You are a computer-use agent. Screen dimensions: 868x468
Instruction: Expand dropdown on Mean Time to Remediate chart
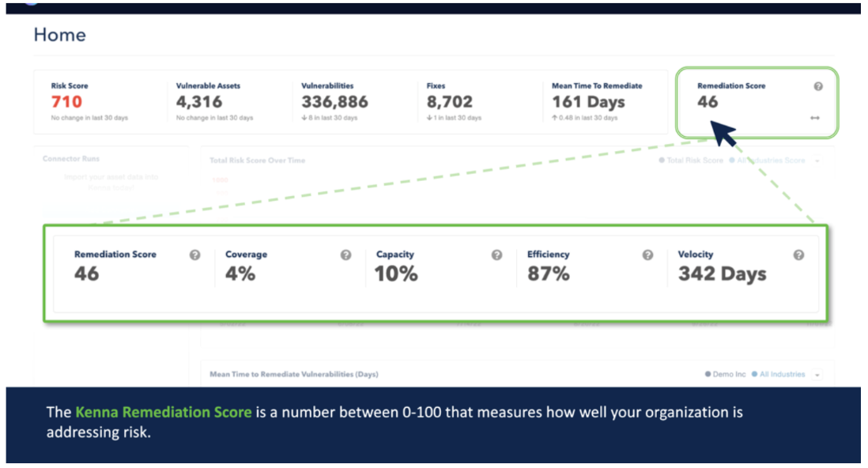tap(817, 375)
